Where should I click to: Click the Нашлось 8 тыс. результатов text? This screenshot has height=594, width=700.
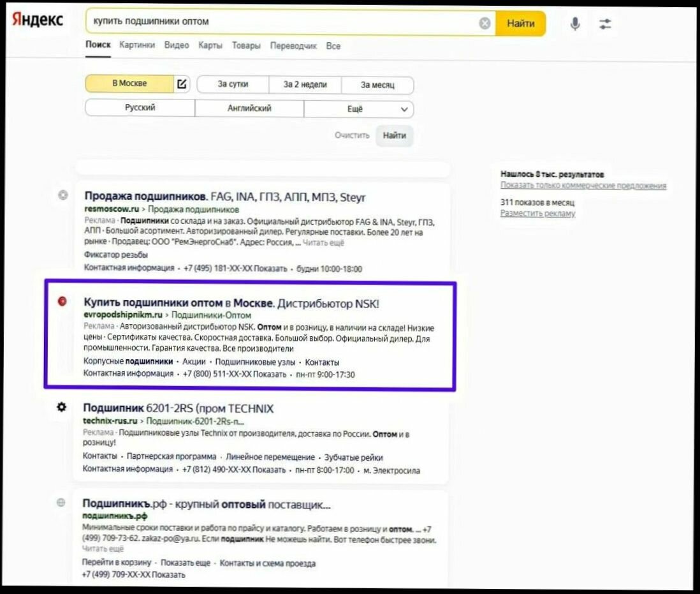coord(552,174)
